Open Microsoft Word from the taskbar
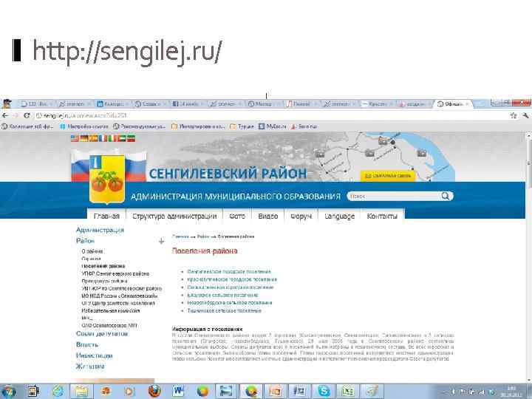The width and height of the screenshot is (532, 399). (x=178, y=392)
